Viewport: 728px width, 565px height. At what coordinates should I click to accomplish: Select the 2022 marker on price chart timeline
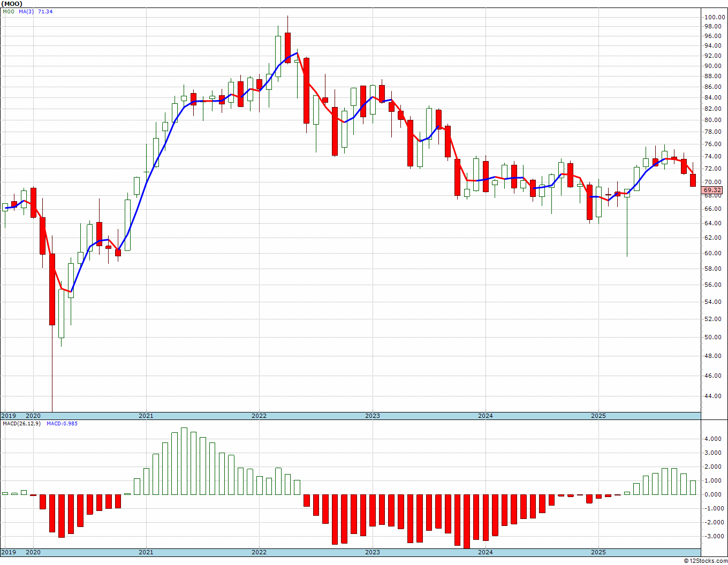(x=259, y=416)
